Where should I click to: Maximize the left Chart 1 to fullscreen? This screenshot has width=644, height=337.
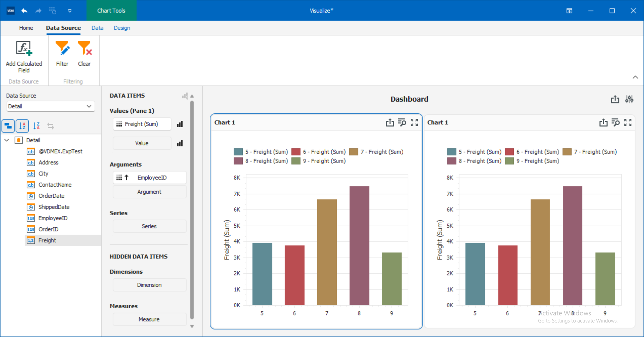(414, 122)
